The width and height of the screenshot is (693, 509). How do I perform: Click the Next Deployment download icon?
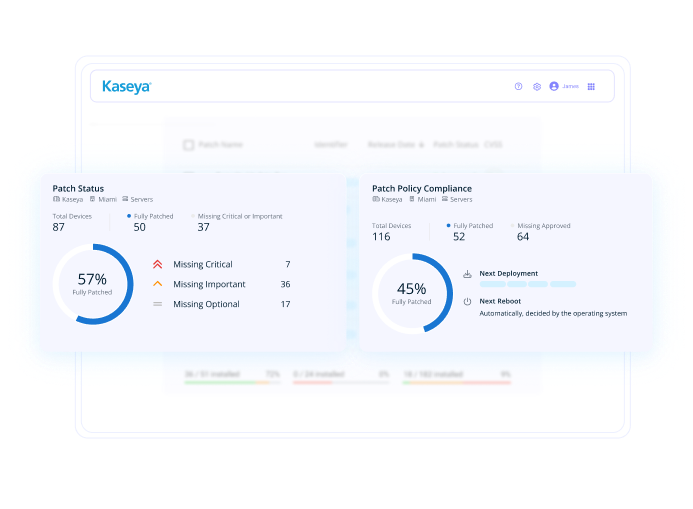click(467, 274)
